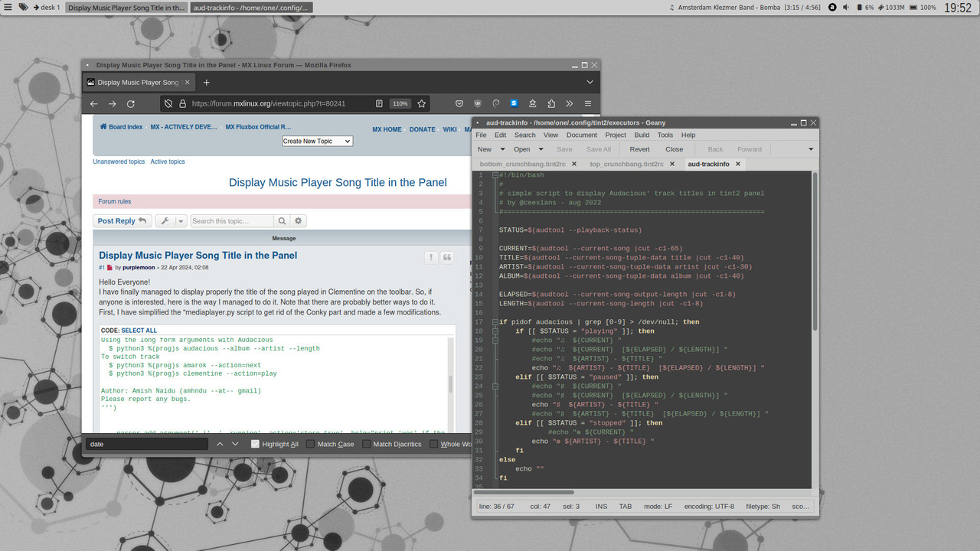Switch to bottom_crunchbang.tint2rc tab

pyautogui.click(x=523, y=164)
